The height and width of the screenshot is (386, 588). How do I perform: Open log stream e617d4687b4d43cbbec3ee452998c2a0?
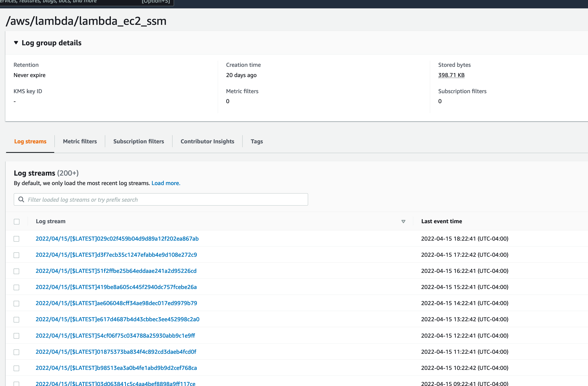point(117,319)
